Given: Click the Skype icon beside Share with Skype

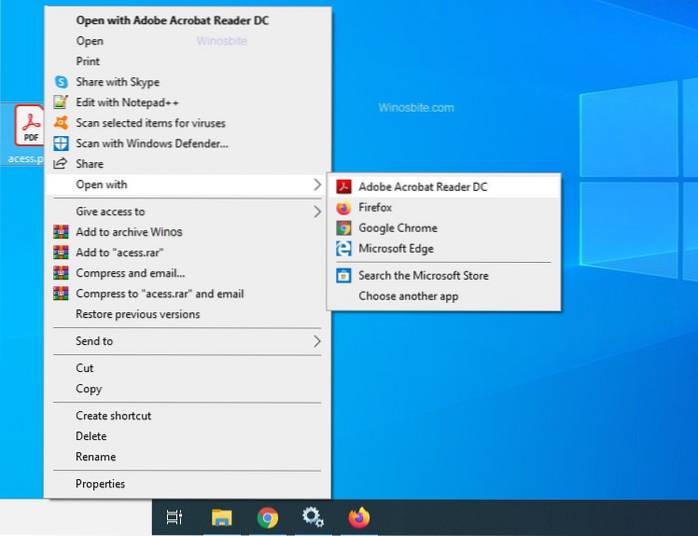Looking at the screenshot, I should (x=60, y=82).
